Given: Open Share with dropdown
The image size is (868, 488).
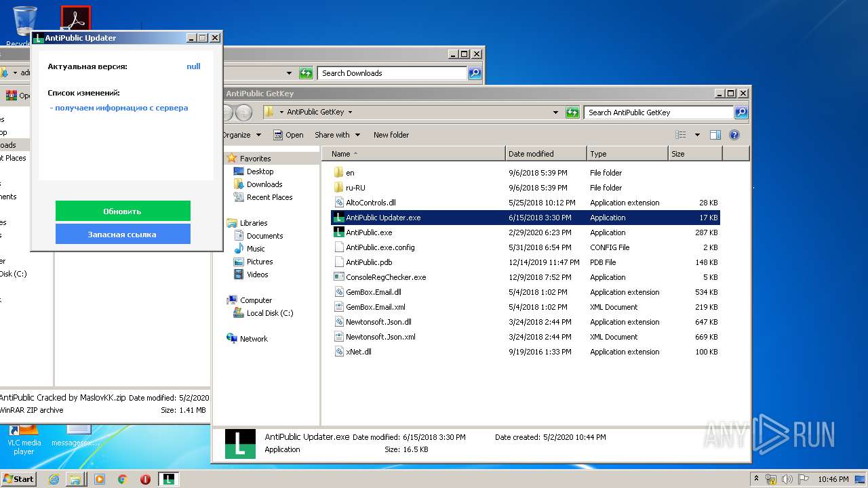Looking at the screenshot, I should 337,135.
